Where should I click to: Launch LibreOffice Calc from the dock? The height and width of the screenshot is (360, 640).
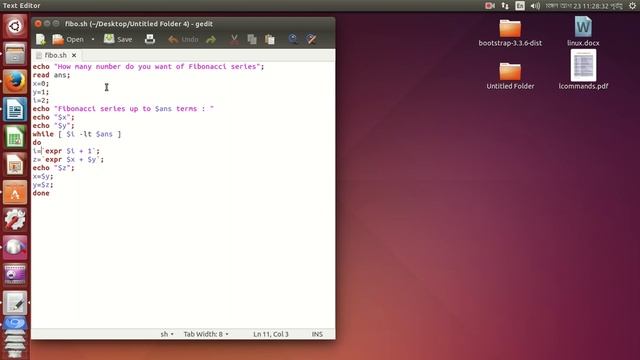[15, 137]
